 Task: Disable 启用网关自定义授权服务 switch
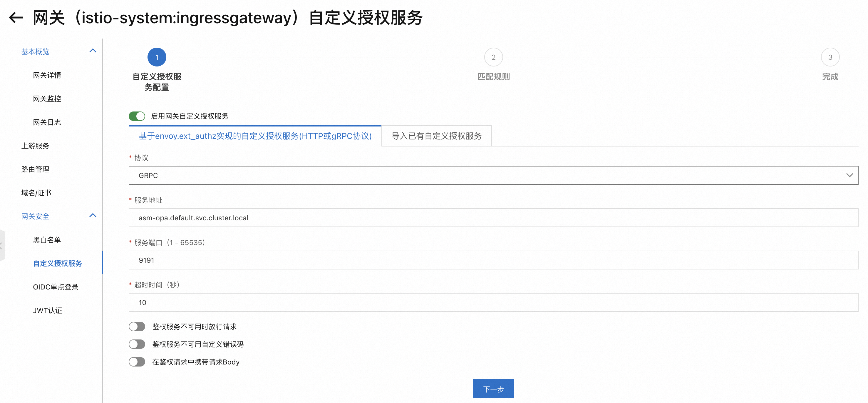[137, 116]
